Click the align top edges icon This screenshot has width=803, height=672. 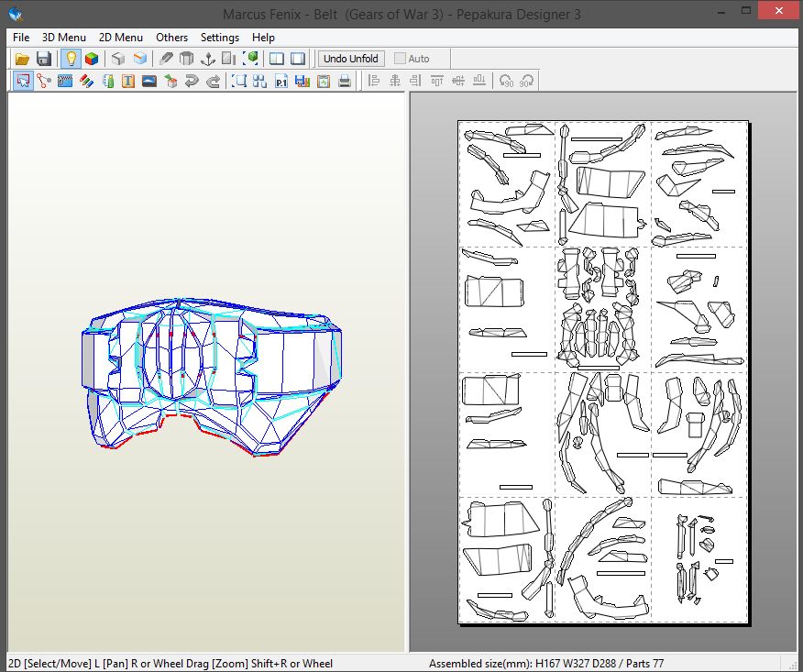(x=437, y=81)
